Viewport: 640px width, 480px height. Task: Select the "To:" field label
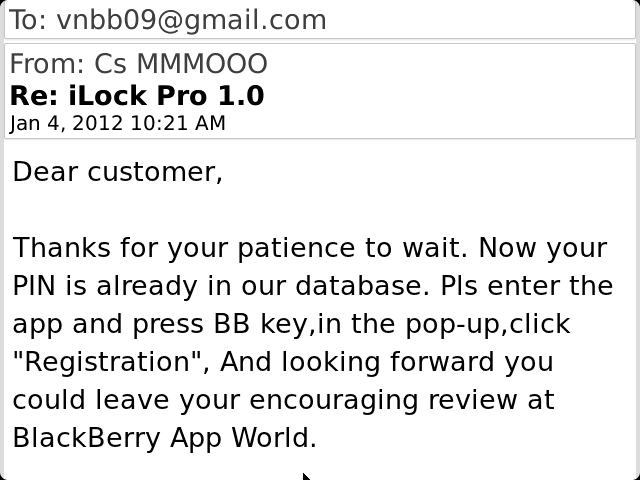[28, 20]
